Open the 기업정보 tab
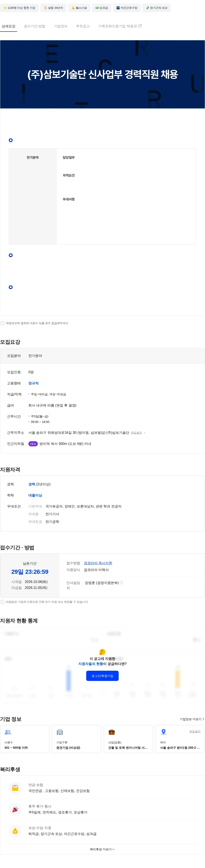This screenshot has width=205, height=868. tap(60, 26)
